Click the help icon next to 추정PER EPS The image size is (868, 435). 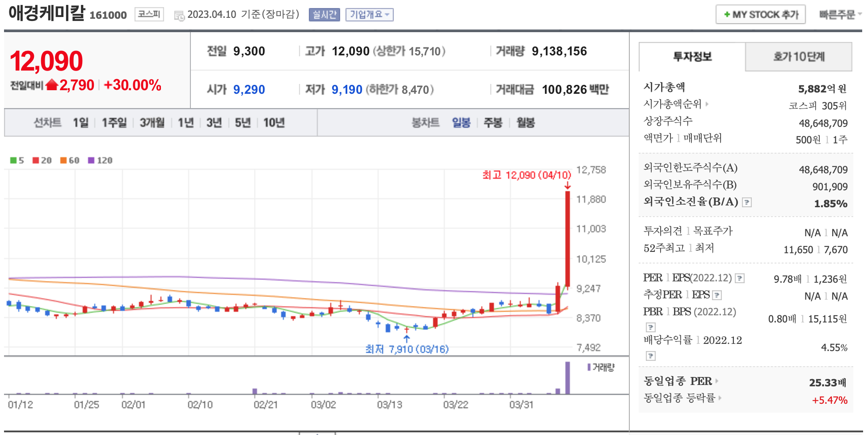tap(717, 295)
